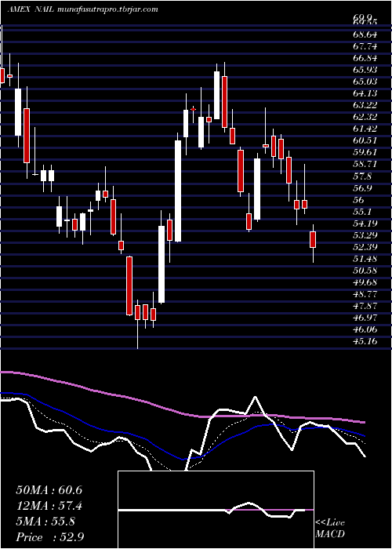Click the 66.84 price axis label
The height and width of the screenshot is (549, 392).
pyautogui.click(x=365, y=58)
